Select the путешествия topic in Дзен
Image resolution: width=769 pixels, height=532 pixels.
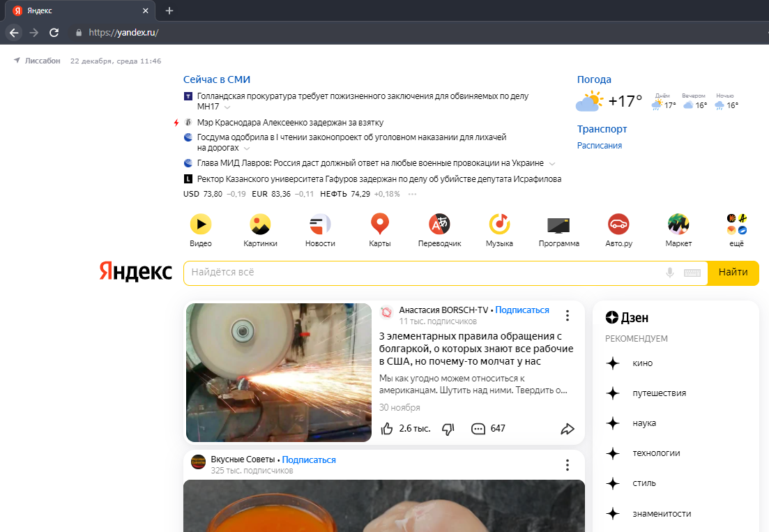(x=659, y=393)
